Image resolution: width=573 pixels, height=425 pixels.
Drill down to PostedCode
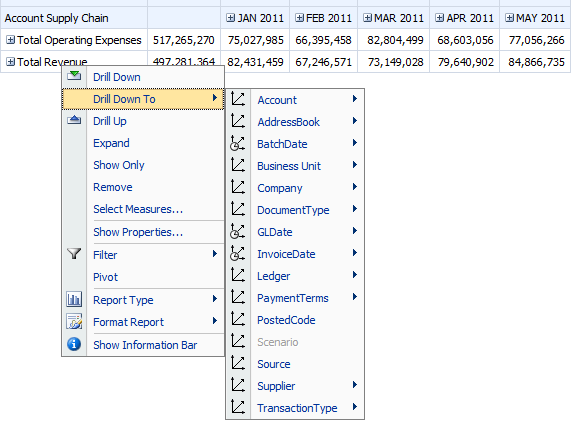tap(286, 320)
